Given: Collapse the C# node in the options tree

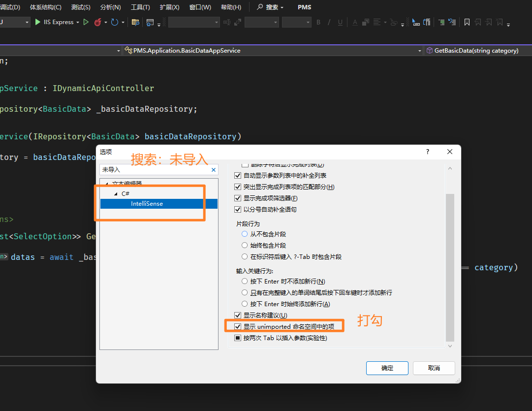Looking at the screenshot, I should point(116,194).
